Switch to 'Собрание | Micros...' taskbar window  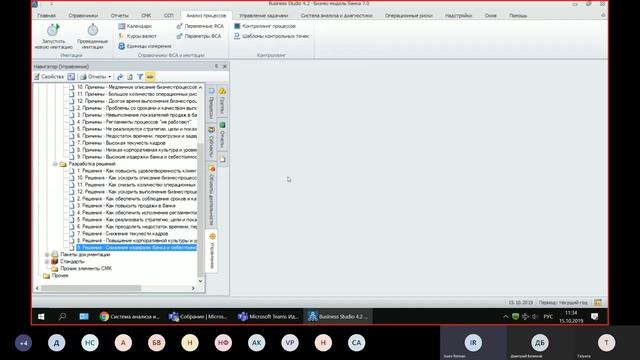tap(199, 316)
